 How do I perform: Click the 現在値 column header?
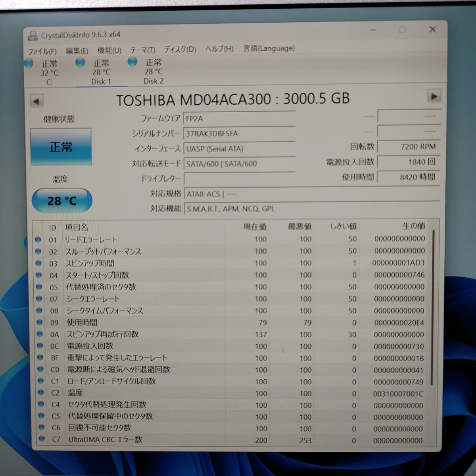(255, 227)
